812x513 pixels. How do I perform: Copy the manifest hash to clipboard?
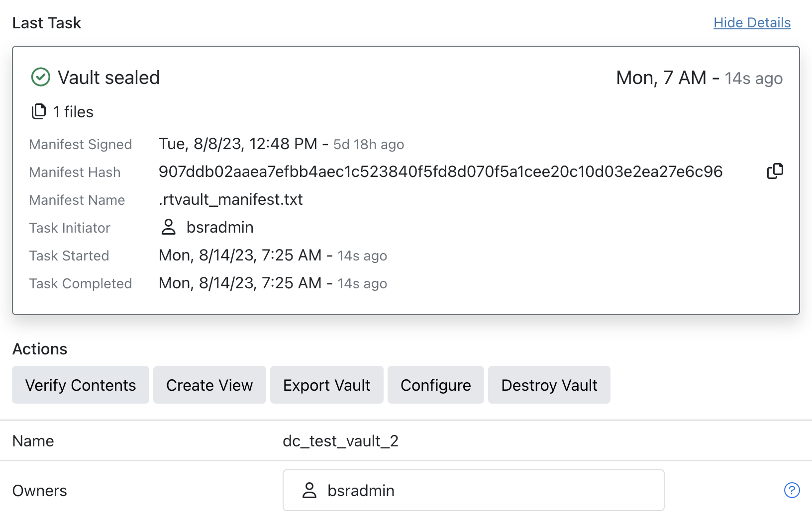click(x=775, y=171)
